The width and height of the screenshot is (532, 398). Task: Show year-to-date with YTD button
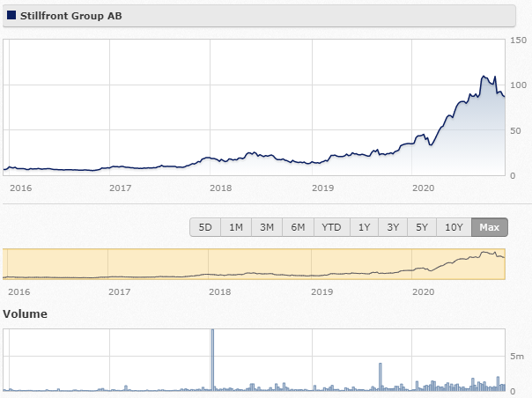click(331, 227)
